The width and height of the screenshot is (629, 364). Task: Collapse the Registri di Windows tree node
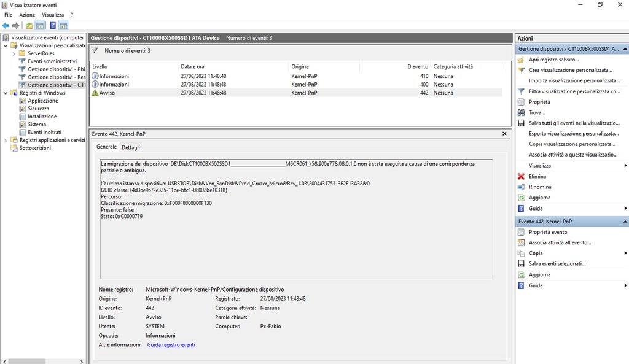pyautogui.click(x=6, y=93)
